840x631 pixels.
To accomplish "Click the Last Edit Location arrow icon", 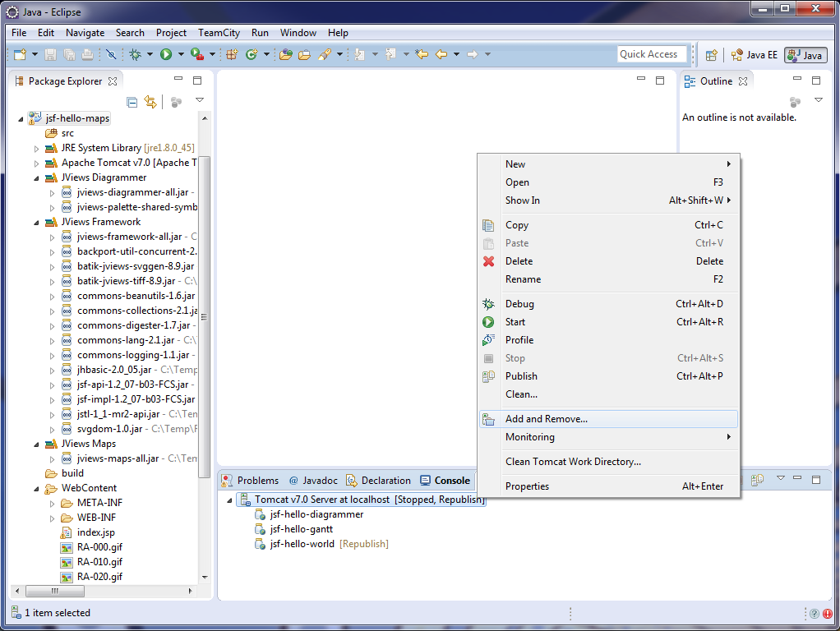I will (422, 54).
